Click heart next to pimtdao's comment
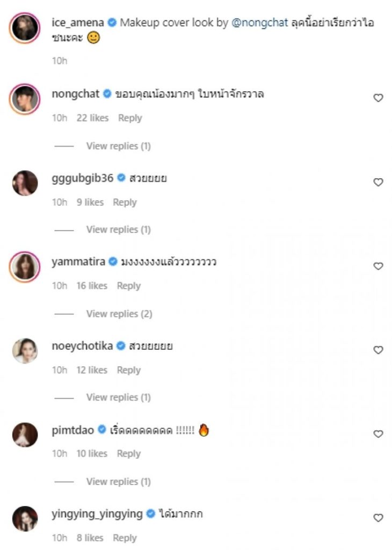392x550 pixels. [378, 434]
